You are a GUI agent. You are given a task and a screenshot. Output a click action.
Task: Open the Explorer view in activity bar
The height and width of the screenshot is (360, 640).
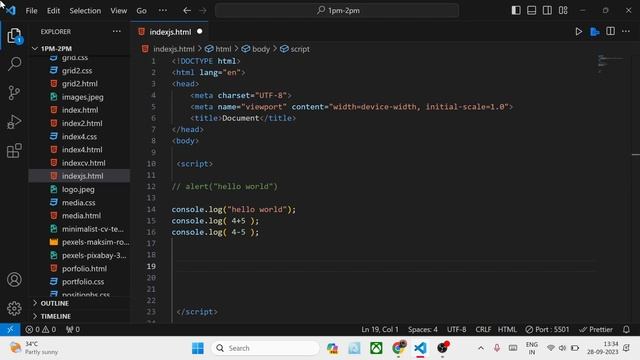coord(14,36)
